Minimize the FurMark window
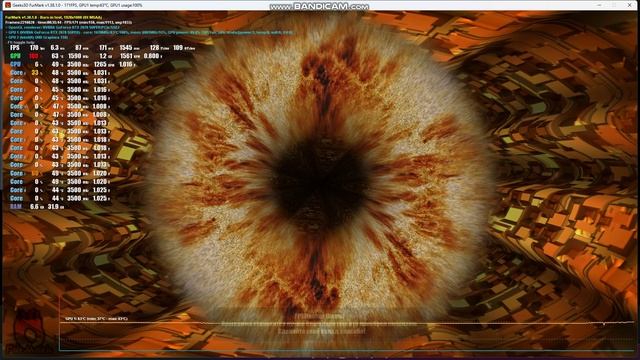Screen dimensions: 640x360 coord(599,5)
